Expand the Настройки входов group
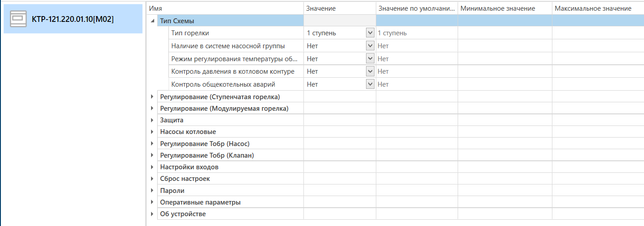Viewport: 644px width, 226px height. tap(152, 167)
